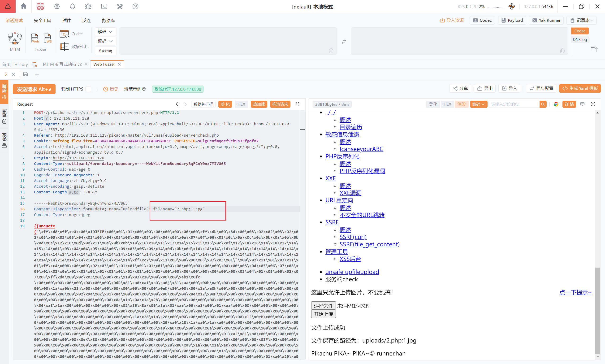Click the response locator input field
This screenshot has height=364, width=605.
coord(514,104)
